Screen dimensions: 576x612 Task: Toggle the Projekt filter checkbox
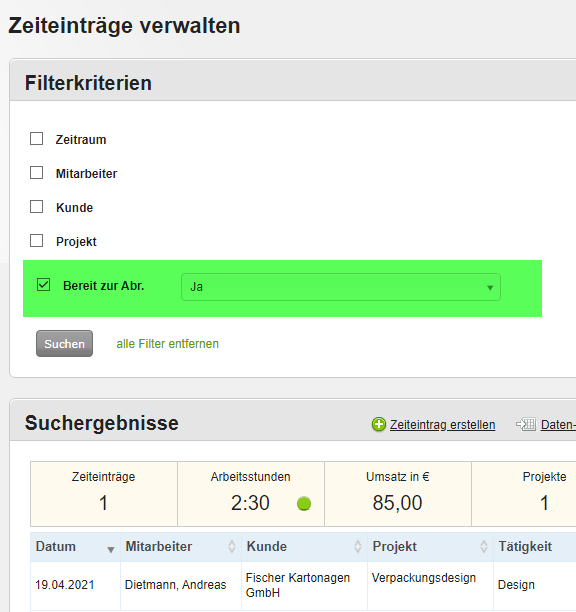pos(37,240)
